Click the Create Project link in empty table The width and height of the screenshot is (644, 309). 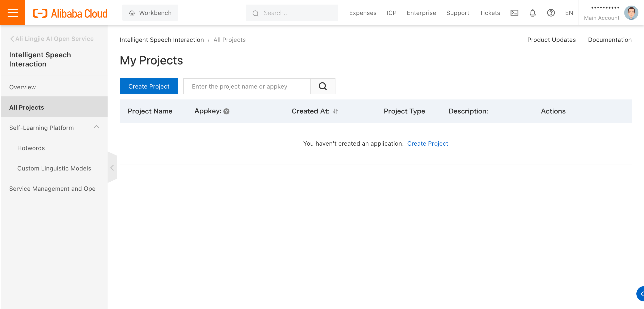tap(428, 143)
